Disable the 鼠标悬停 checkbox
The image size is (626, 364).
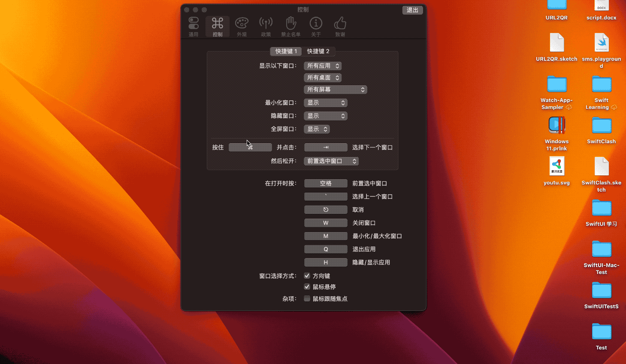click(x=307, y=287)
